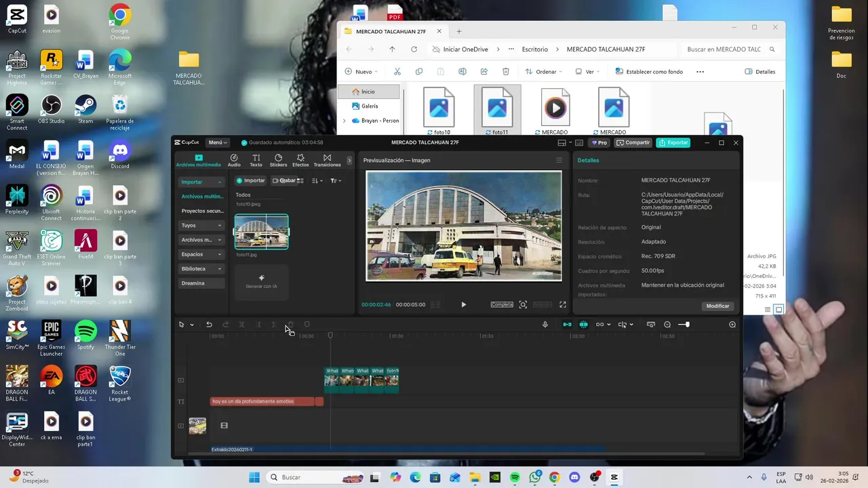Click the undo arrow in timeline toolbar
This screenshot has width=868, height=488.
[x=209, y=325]
